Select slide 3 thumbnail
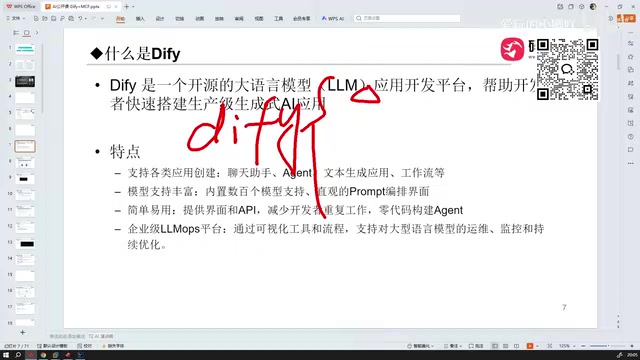640x360 pixels. pos(25,81)
